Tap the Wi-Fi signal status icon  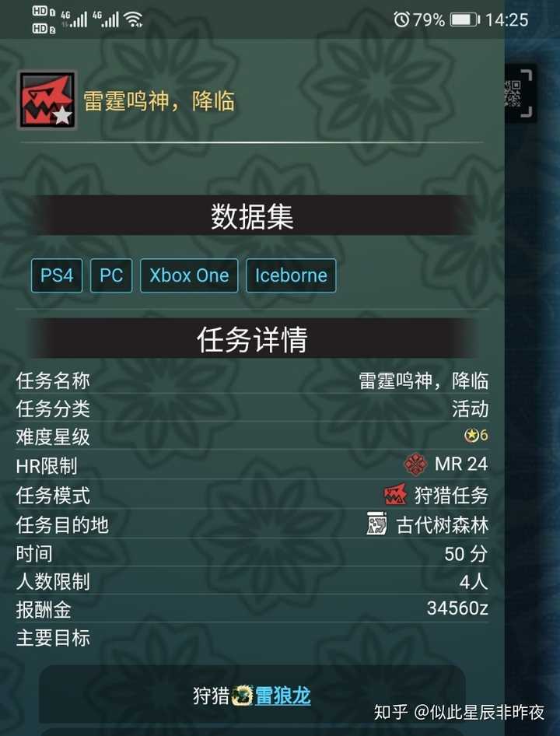tap(133, 19)
